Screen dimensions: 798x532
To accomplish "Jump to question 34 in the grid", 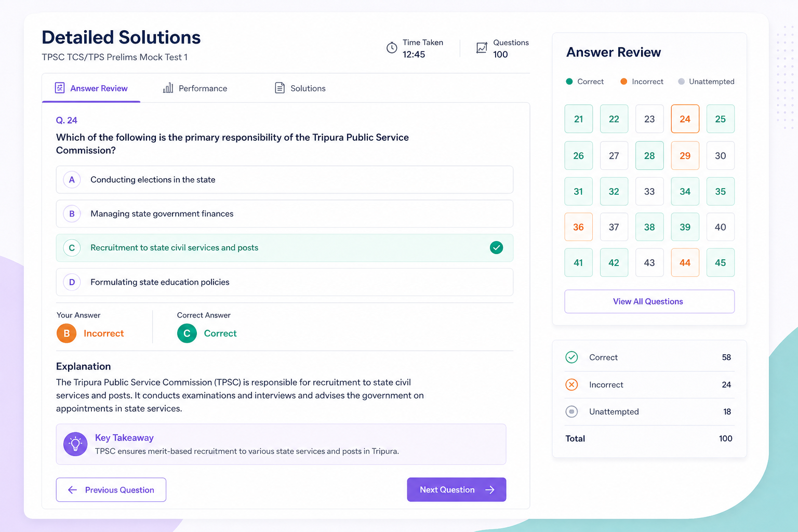I will point(685,192).
